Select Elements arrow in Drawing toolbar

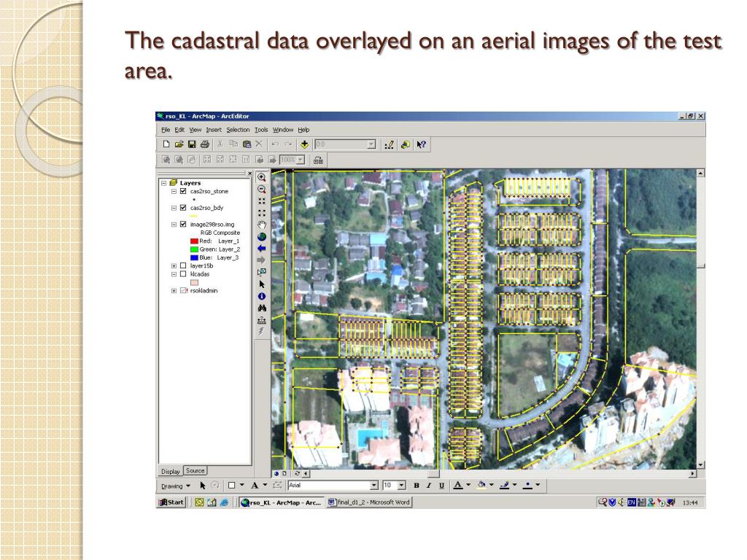pos(203,486)
